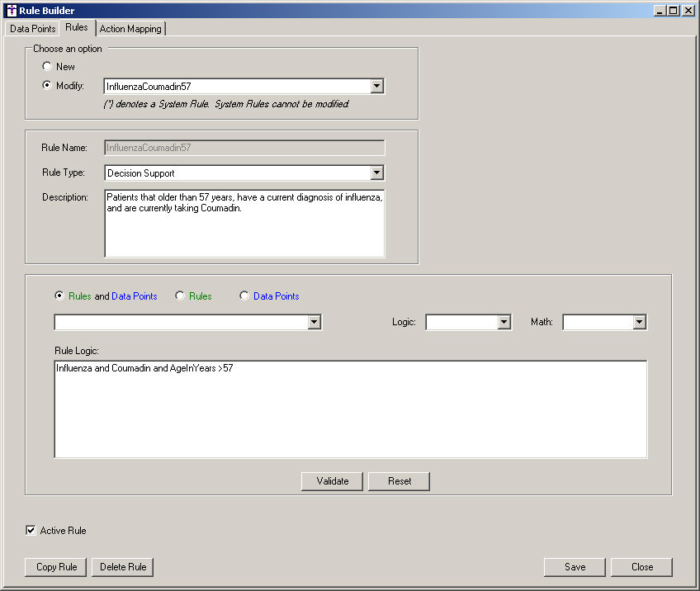Select the Data Points only radio button
700x591 pixels.
pos(244,296)
